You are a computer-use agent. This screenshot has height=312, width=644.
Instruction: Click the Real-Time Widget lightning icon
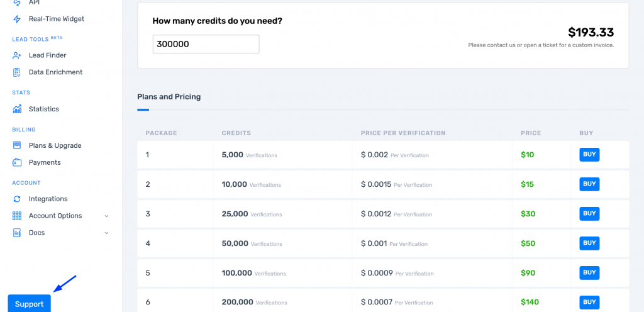pos(17,19)
